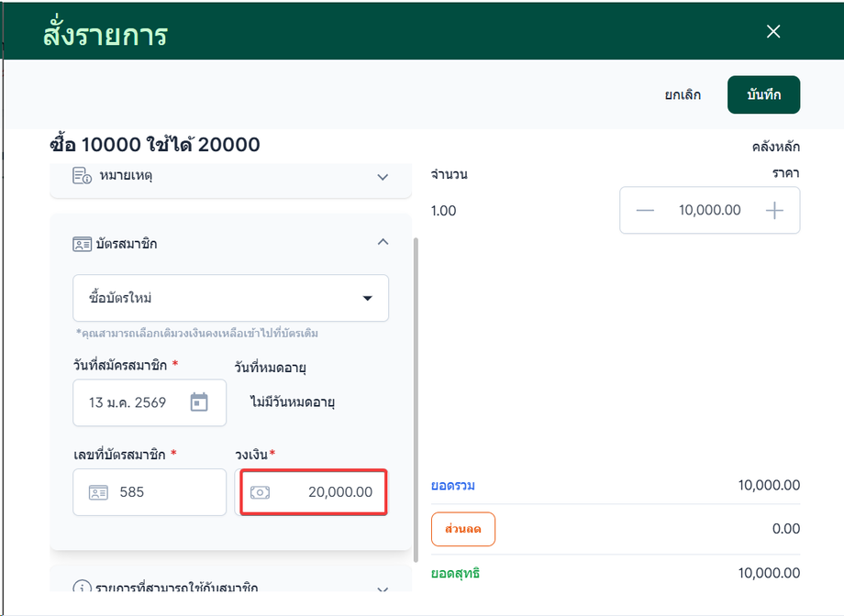
Task: Click the 13 ม.ค. 2569 date field
Action: pyautogui.click(x=150, y=402)
